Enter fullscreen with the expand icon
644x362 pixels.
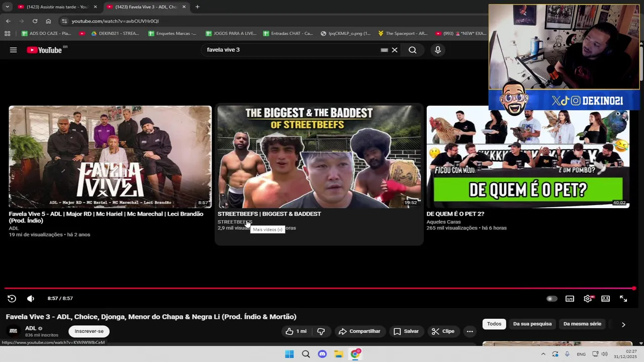[x=623, y=299]
